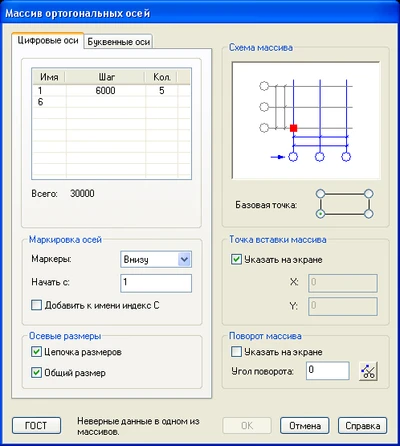Open the Маркеры dropdown arrow

(184, 259)
